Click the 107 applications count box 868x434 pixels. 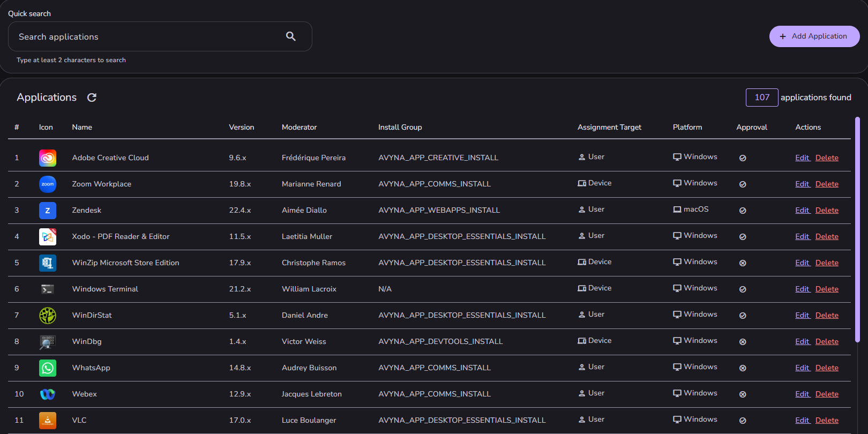pos(762,98)
